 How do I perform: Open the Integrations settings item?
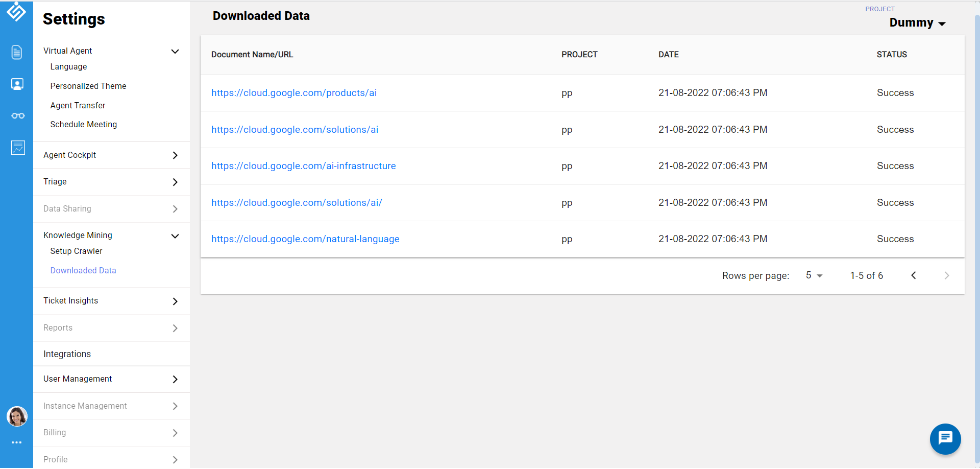point(67,354)
